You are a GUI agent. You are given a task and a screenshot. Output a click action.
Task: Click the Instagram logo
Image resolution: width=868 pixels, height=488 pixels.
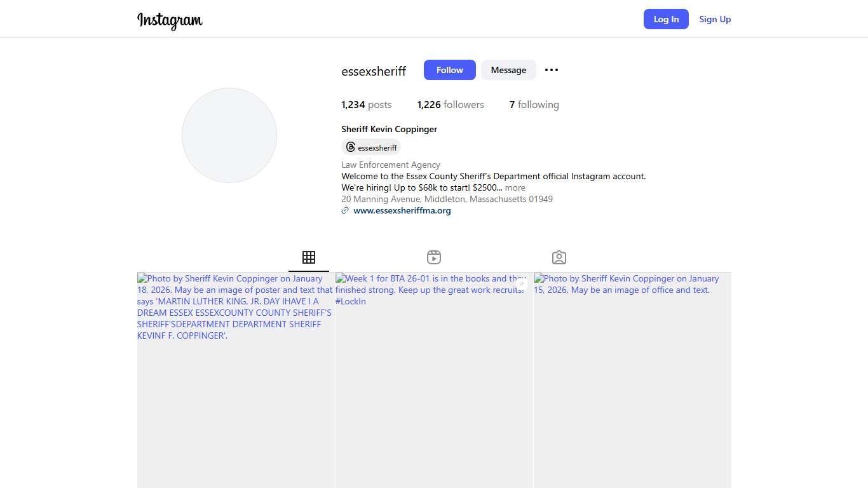click(170, 20)
